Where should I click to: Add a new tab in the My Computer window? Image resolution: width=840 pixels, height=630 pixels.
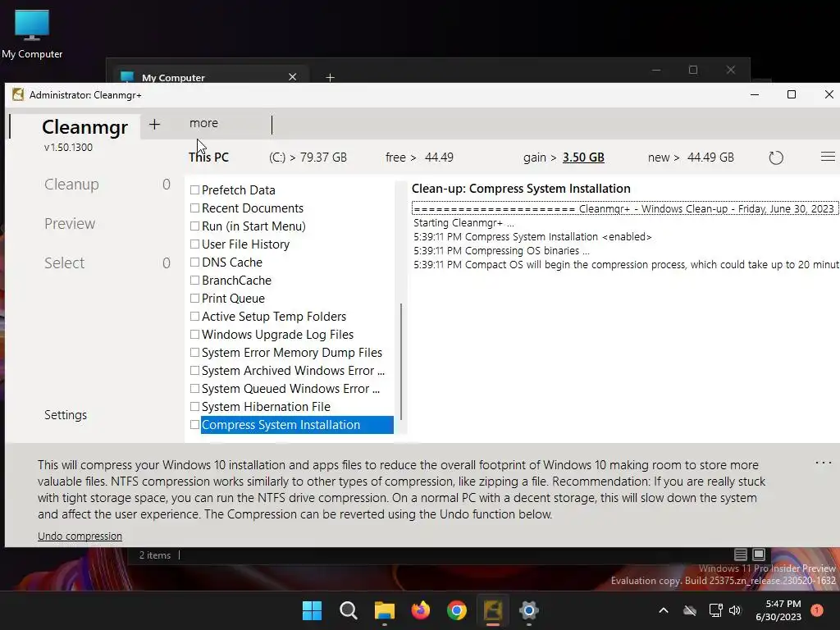coord(330,78)
